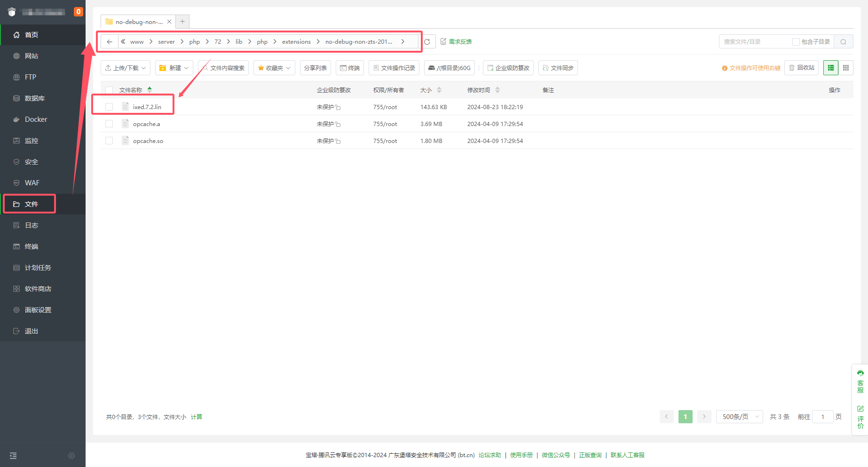Click lock icon for opcache.a
Image resolution: width=868 pixels, height=467 pixels.
(338, 124)
